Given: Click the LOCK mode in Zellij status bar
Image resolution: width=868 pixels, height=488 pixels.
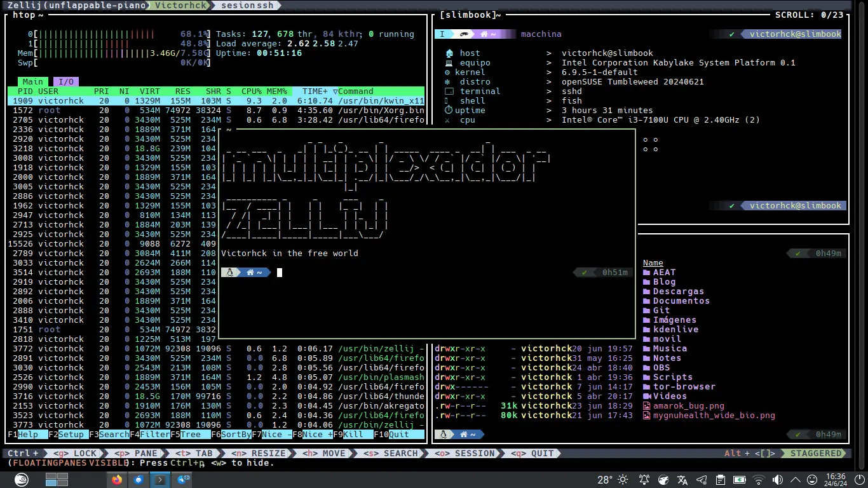Looking at the screenshot, I should pyautogui.click(x=76, y=453).
